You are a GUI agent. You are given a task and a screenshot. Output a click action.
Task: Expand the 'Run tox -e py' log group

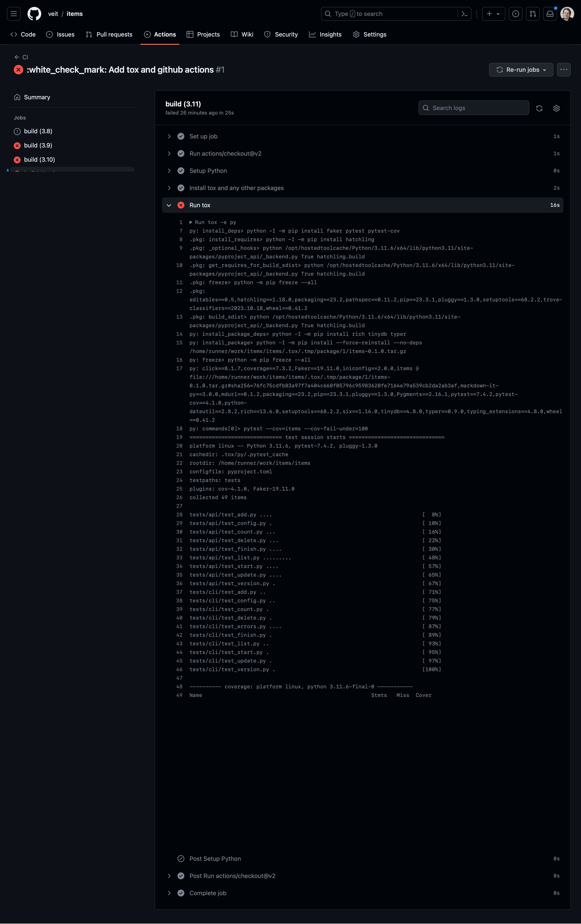tap(213, 222)
